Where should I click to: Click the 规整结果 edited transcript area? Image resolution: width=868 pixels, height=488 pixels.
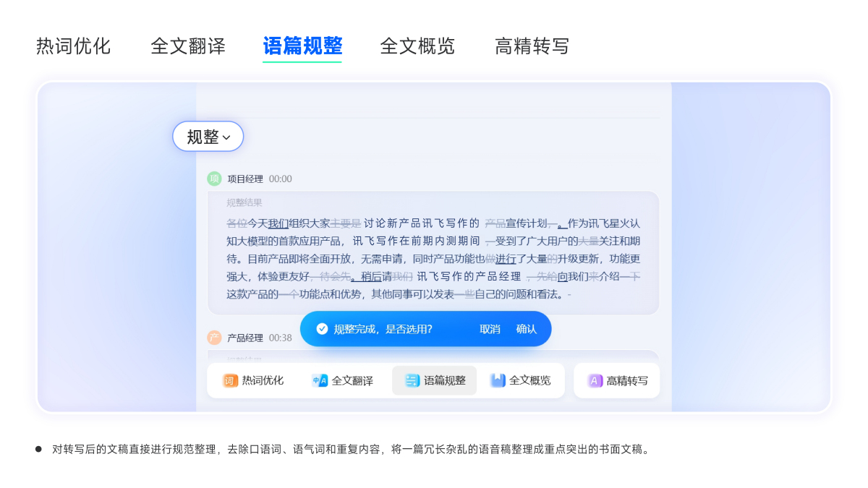tap(434, 249)
